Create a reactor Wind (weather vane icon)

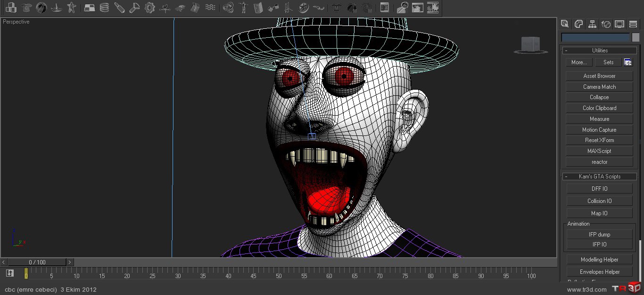tap(165, 8)
